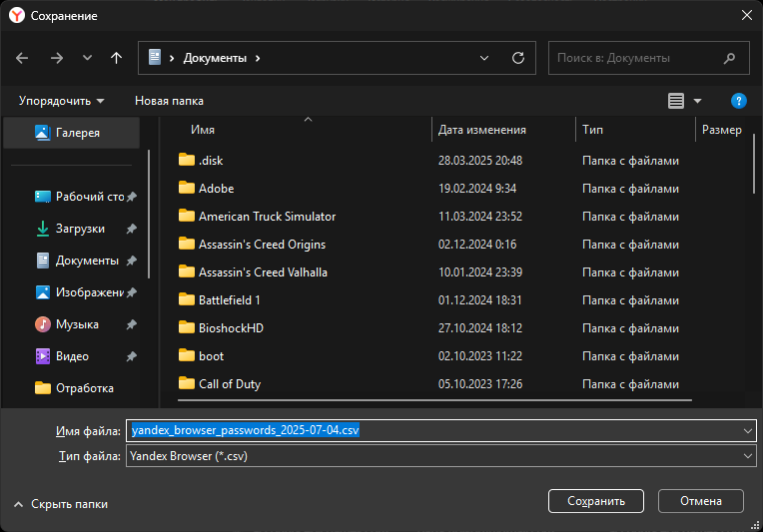Open the Упорядочить menu
This screenshot has height=532, width=763.
(x=61, y=101)
